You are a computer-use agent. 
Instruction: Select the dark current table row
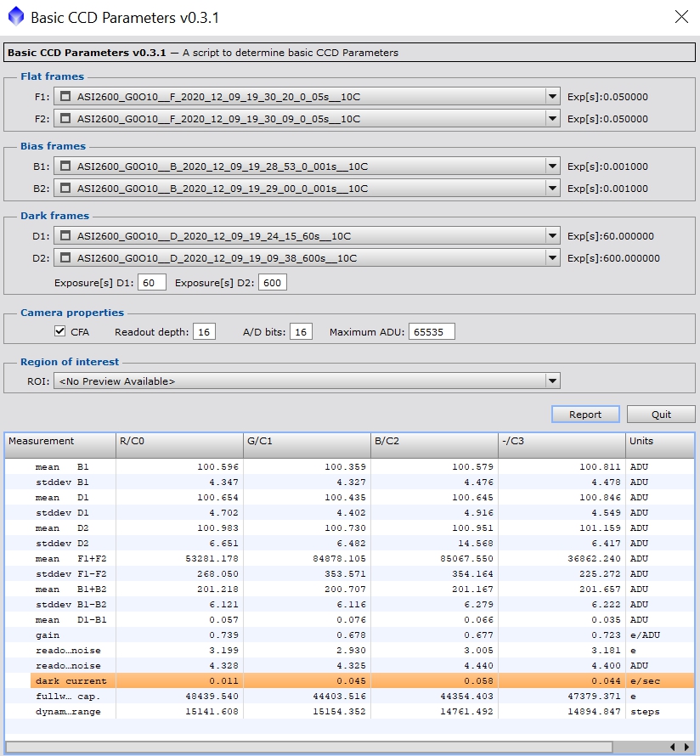pyautogui.click(x=340, y=681)
